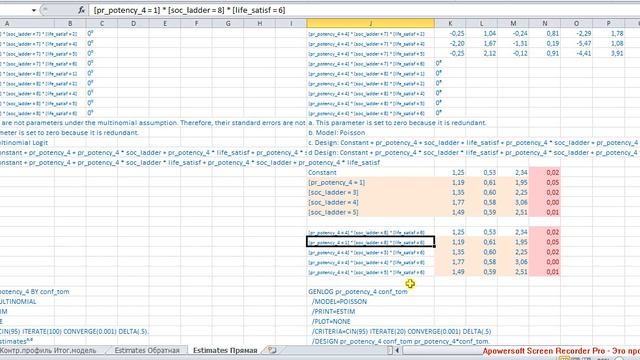The width and height of the screenshot is (640, 360).
Task: Click the cell with value 2,12
Action: (482, 53)
